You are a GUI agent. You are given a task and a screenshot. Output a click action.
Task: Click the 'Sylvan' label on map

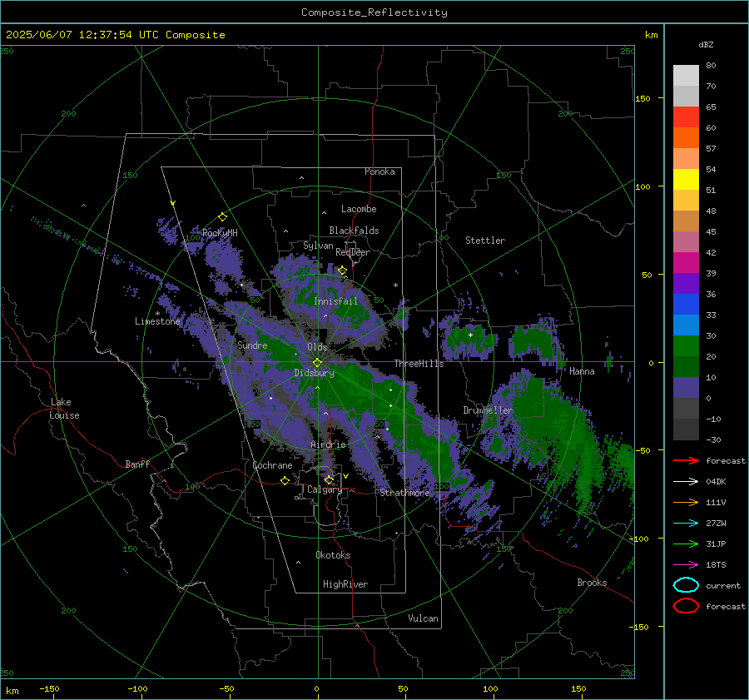pyautogui.click(x=318, y=246)
